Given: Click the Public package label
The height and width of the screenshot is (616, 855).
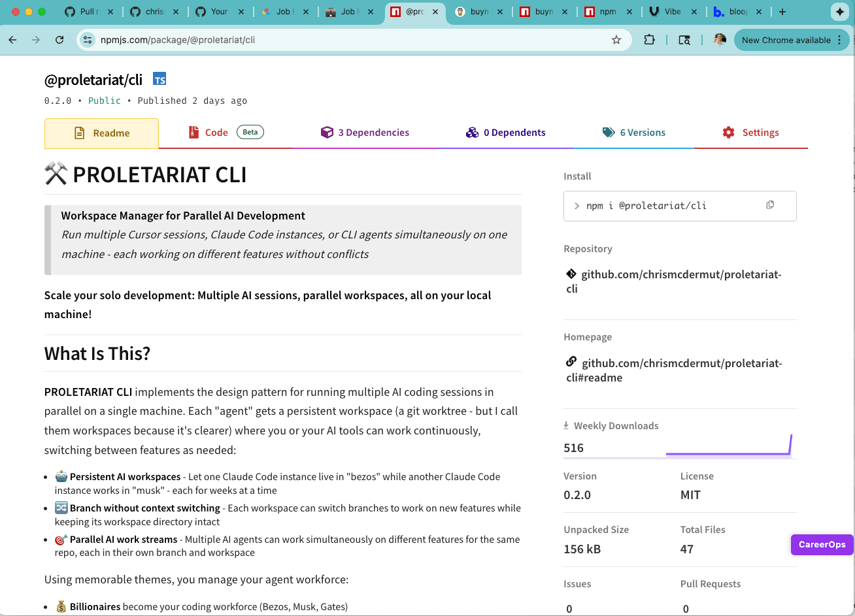Looking at the screenshot, I should point(105,101).
